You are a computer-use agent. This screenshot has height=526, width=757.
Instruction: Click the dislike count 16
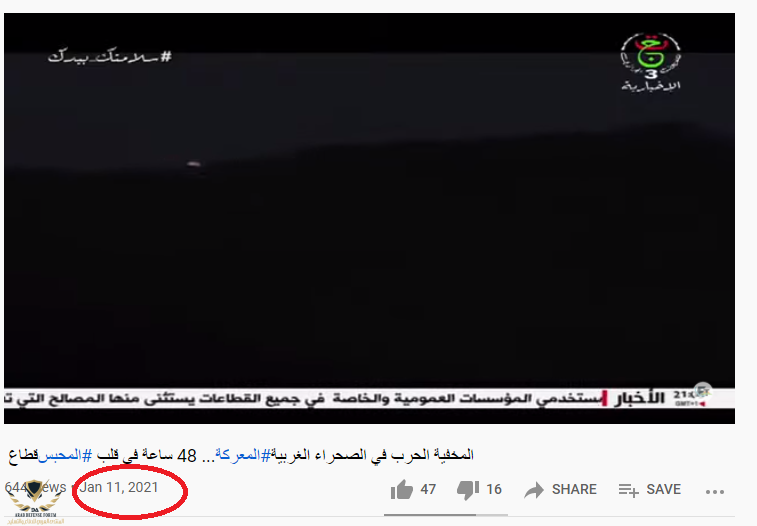pos(493,489)
